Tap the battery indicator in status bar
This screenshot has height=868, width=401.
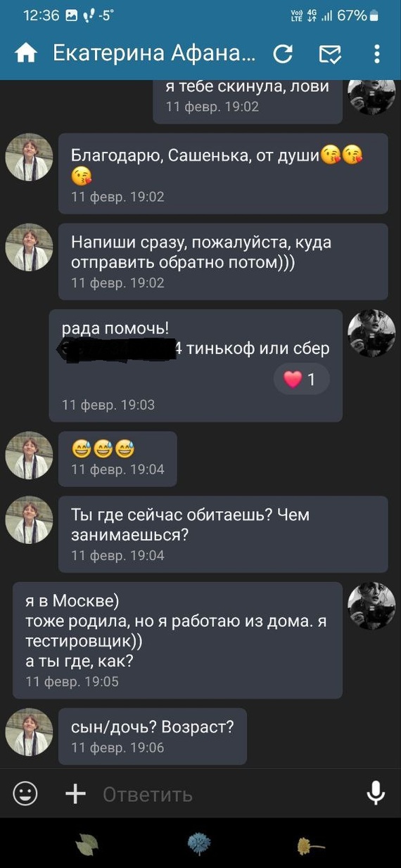click(375, 15)
